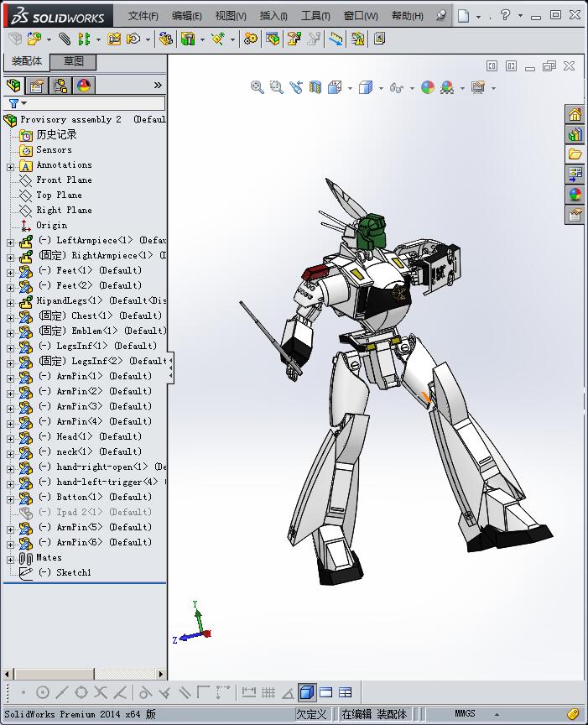Click Apply Scene icon
The height and width of the screenshot is (725, 588).
(x=447, y=87)
